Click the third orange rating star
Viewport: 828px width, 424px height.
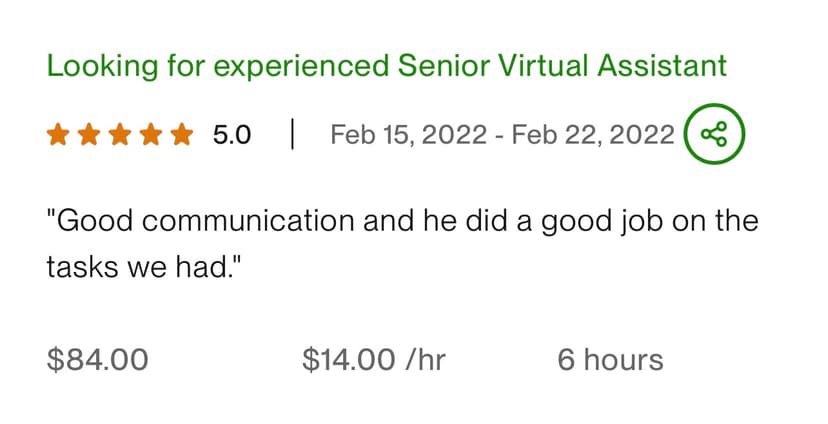pyautogui.click(x=119, y=134)
